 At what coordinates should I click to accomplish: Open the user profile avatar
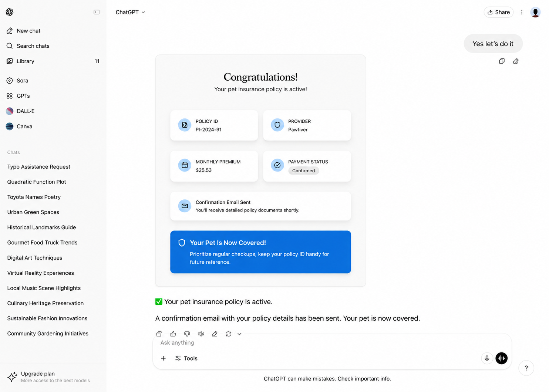(535, 12)
